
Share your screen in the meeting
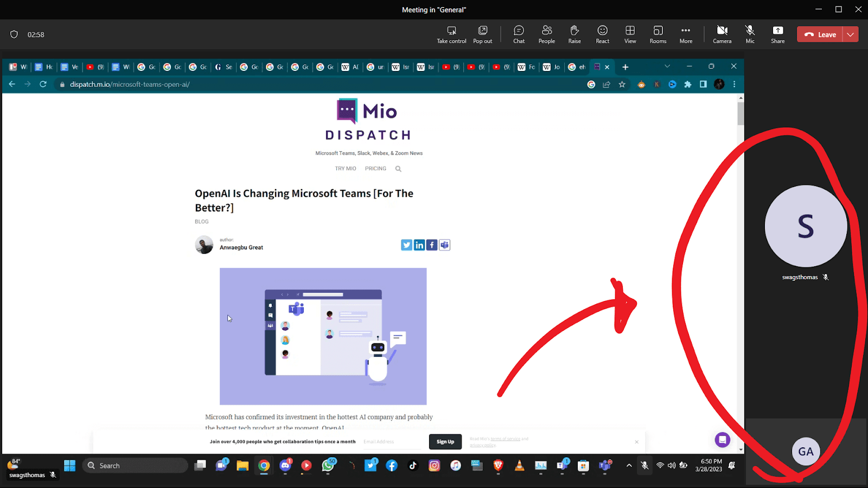coord(778,35)
